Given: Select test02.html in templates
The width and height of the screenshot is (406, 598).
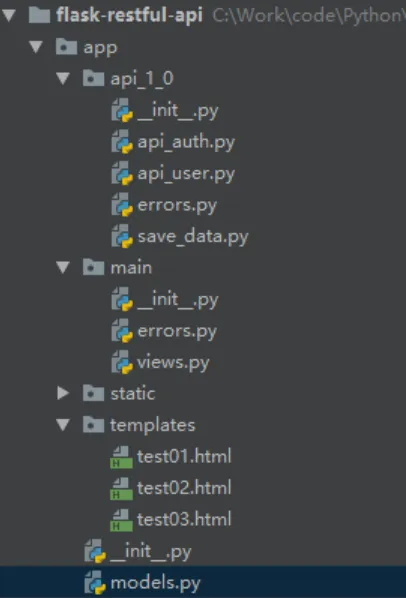Looking at the screenshot, I should pyautogui.click(x=184, y=488).
